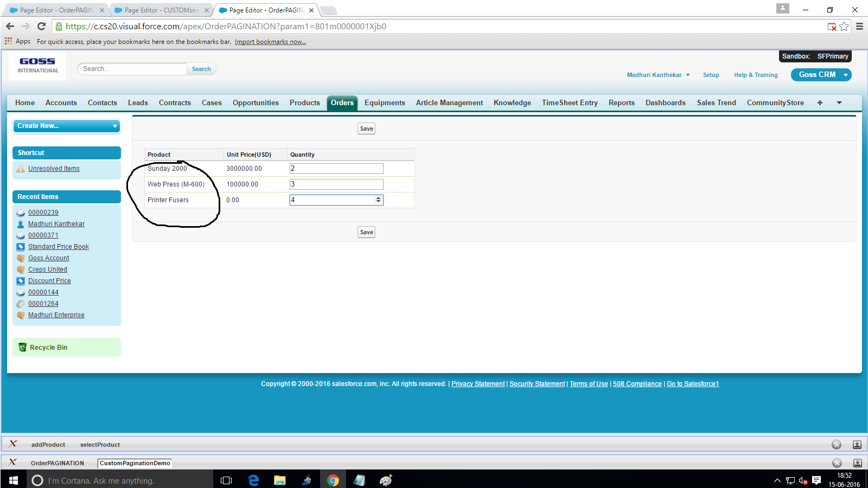868x488 pixels.
Task: Click the icon beside Standard Price Book
Action: pos(21,247)
